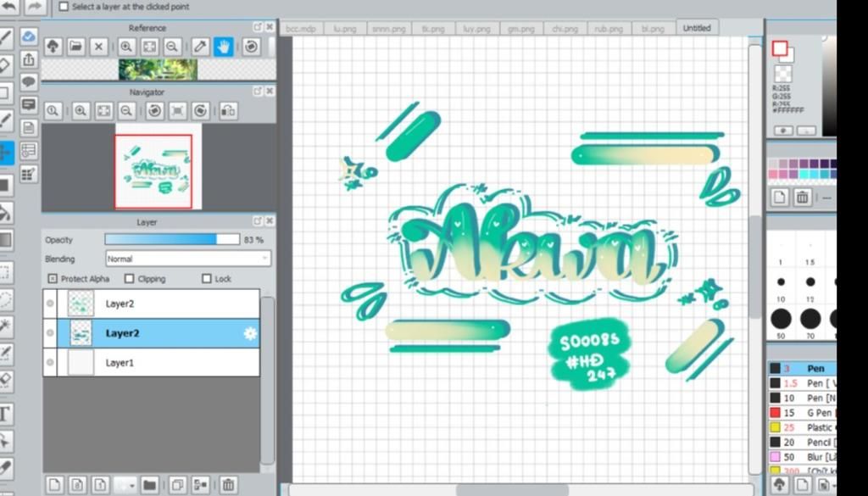Open settings gear of selected Layer2
The height and width of the screenshot is (496, 868).
[x=250, y=333]
